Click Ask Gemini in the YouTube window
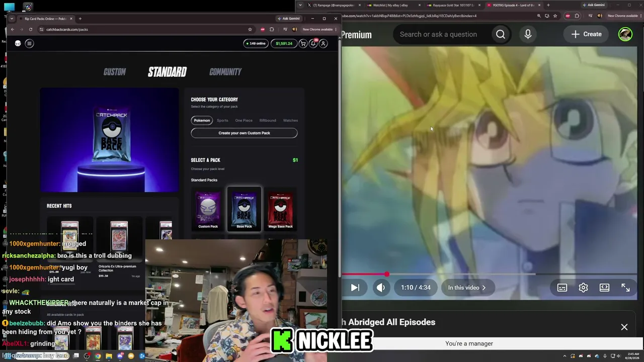The image size is (644, 362). [594, 5]
